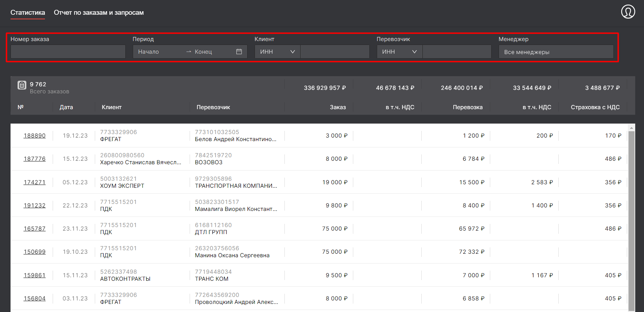Select client АВТОКОНТРАКТЫ cell
644x312 pixels.
pos(125,279)
